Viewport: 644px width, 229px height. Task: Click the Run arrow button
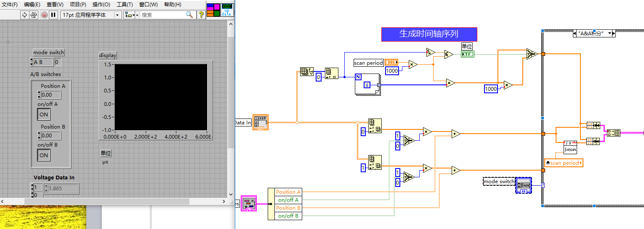(25, 15)
